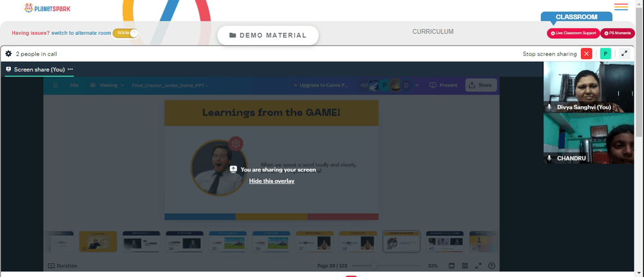Click switch to alternate room link
This screenshot has height=277, width=644.
click(81, 33)
